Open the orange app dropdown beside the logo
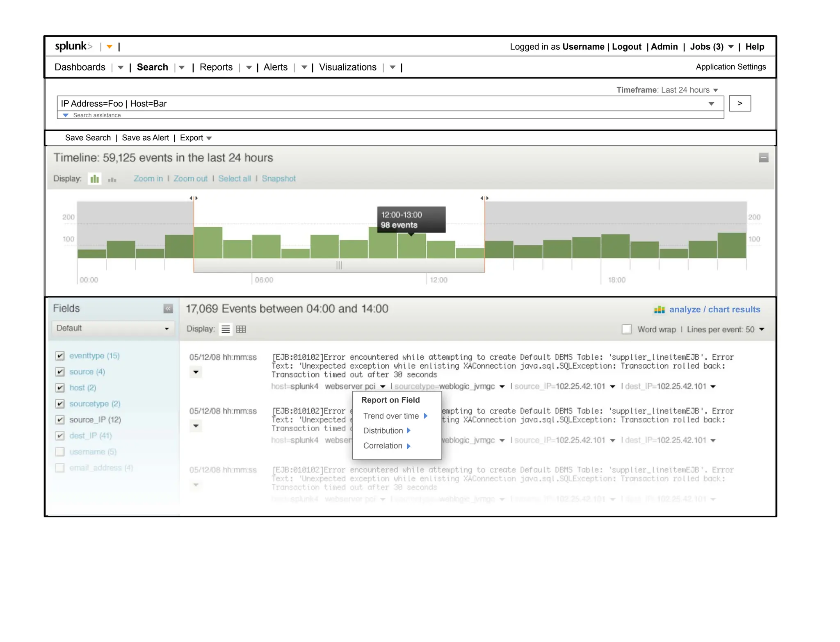This screenshot has height=642, width=840. pos(110,47)
